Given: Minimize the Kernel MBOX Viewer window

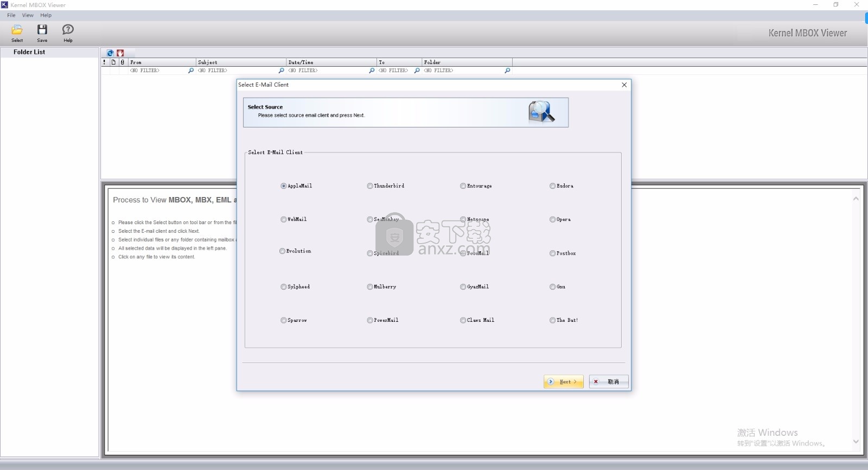Looking at the screenshot, I should tap(815, 5).
